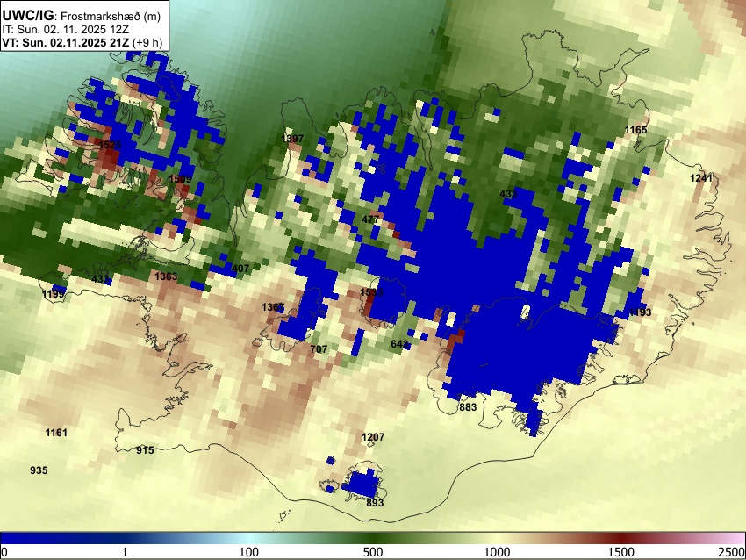Select the value 1241 on the east coast
Viewport: 746px width, 560px height.
tap(701, 178)
